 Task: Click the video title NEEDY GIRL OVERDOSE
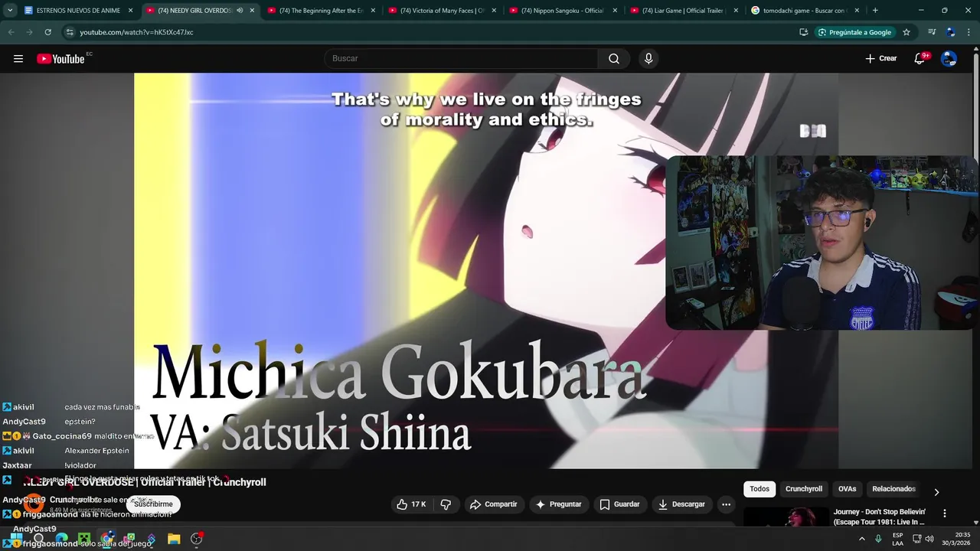[x=145, y=482]
